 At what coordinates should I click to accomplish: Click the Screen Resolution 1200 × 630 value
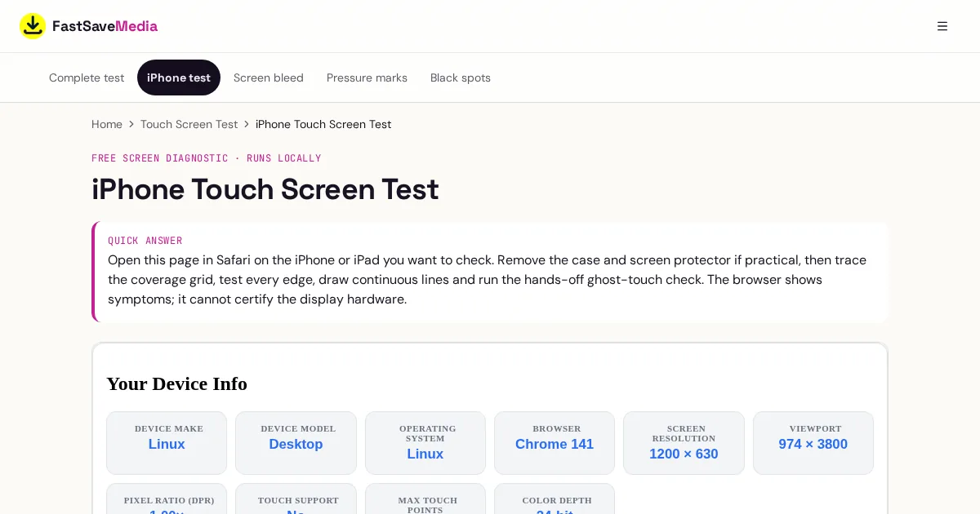(x=684, y=454)
